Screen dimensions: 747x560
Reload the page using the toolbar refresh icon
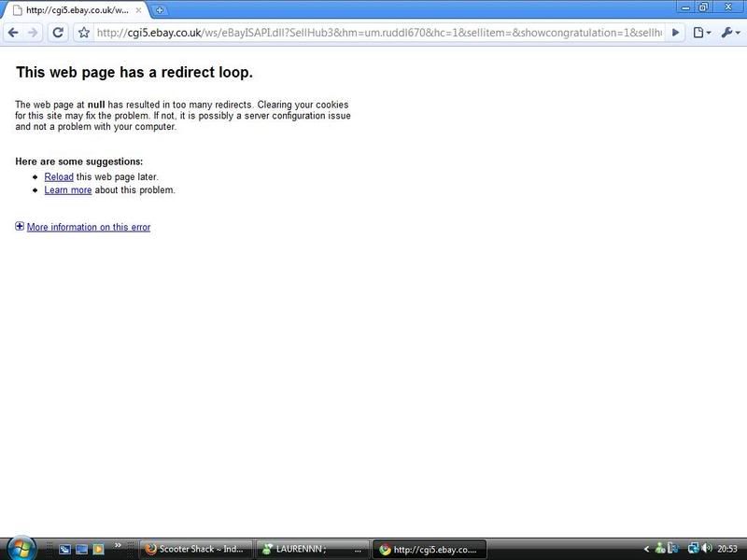pyautogui.click(x=58, y=33)
